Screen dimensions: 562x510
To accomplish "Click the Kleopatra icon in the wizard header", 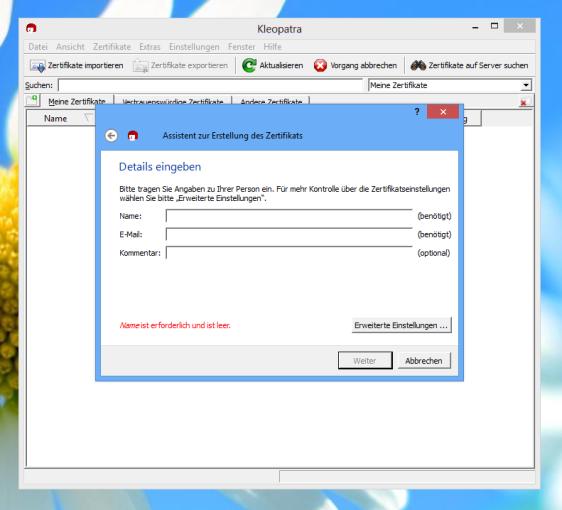I will (x=133, y=135).
